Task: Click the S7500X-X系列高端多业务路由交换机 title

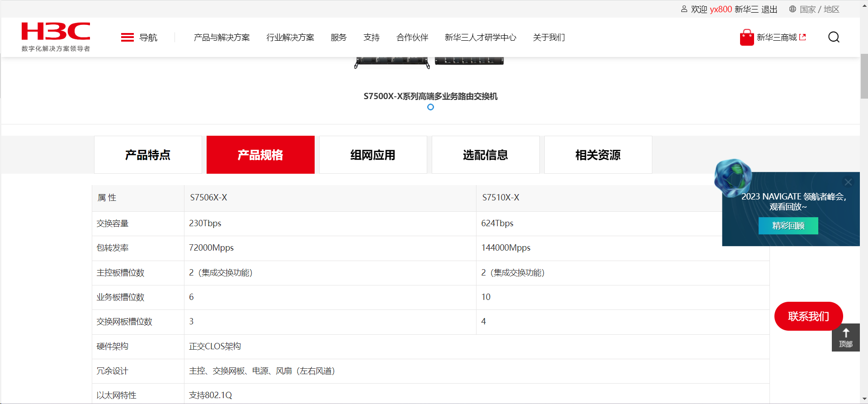Action: tap(430, 96)
